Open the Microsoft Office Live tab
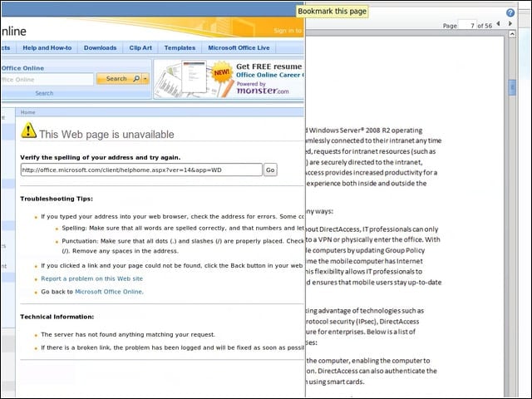This screenshot has height=399, width=532. click(x=239, y=48)
